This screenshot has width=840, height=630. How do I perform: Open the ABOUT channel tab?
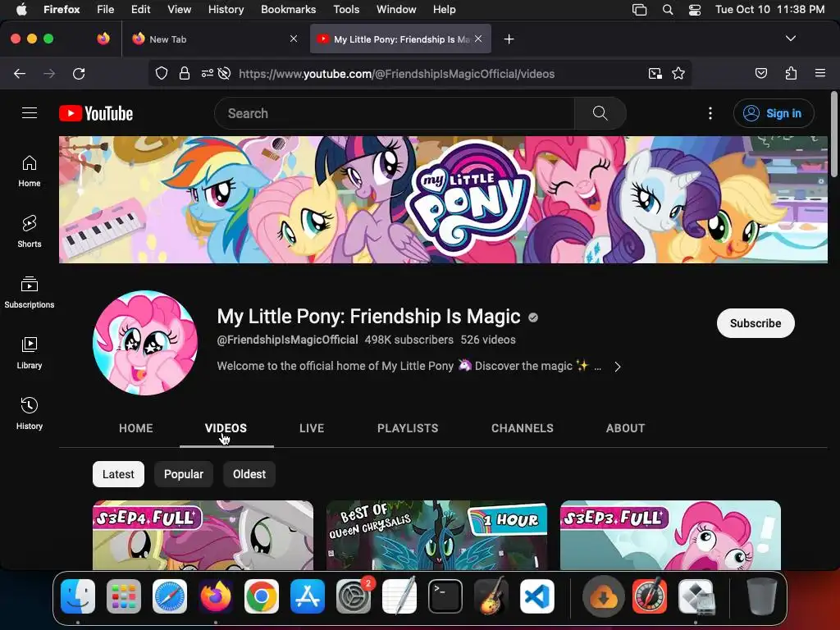[x=625, y=428]
